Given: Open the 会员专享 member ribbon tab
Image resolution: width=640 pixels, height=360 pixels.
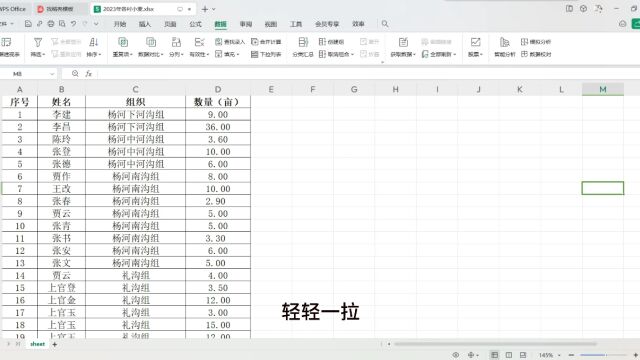Looking at the screenshot, I should click(327, 24).
